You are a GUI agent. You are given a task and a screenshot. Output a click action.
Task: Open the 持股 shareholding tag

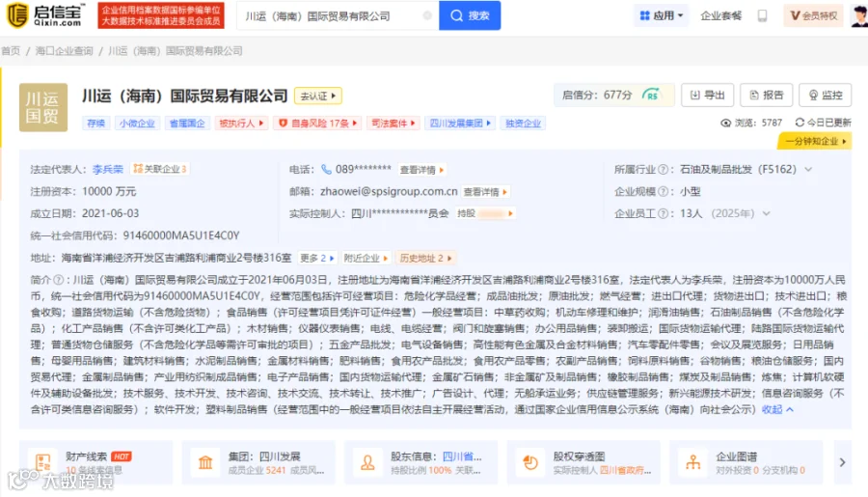coord(485,213)
